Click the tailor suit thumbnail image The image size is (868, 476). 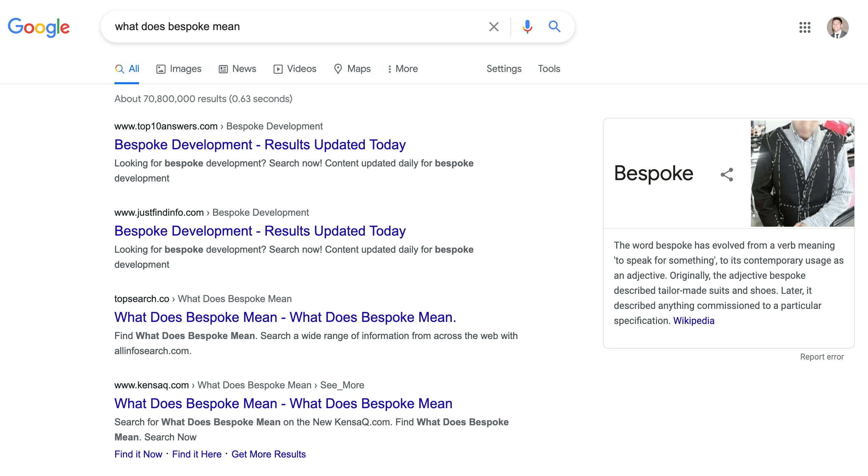point(802,173)
